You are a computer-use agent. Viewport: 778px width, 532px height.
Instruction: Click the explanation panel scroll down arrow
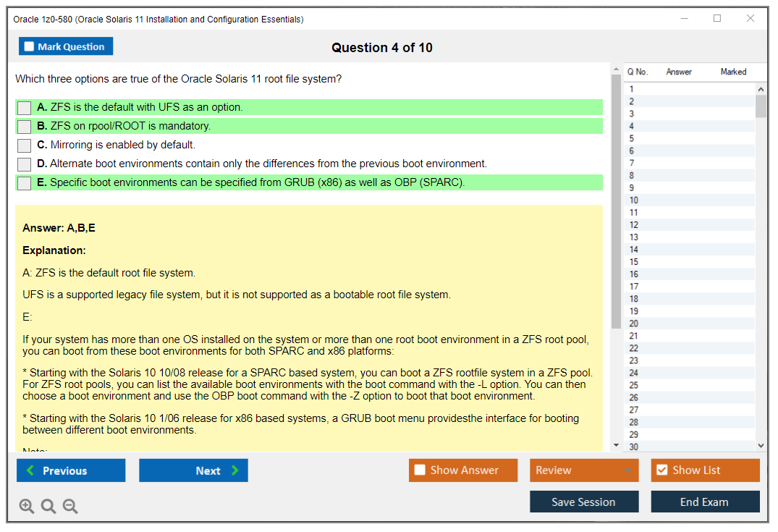616,445
